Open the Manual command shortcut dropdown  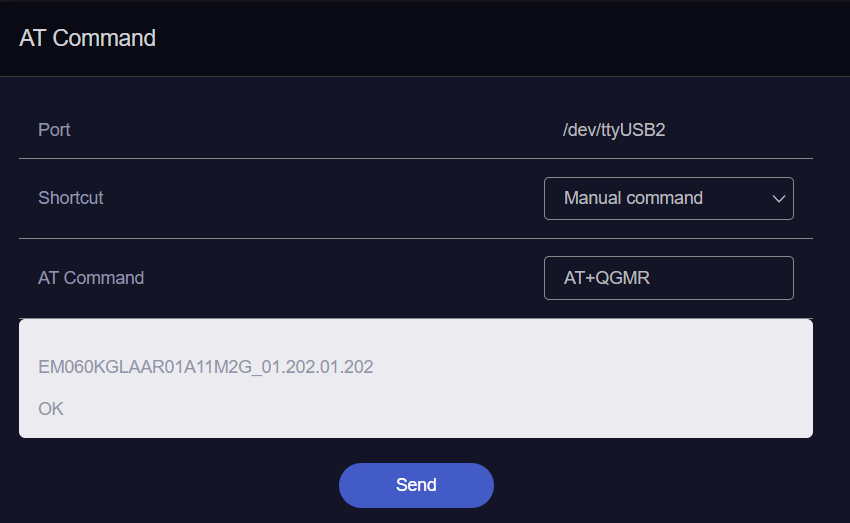point(668,198)
